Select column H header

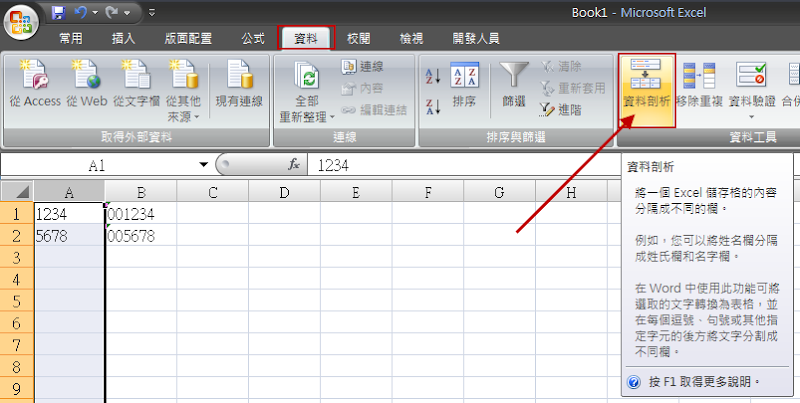coord(571,192)
